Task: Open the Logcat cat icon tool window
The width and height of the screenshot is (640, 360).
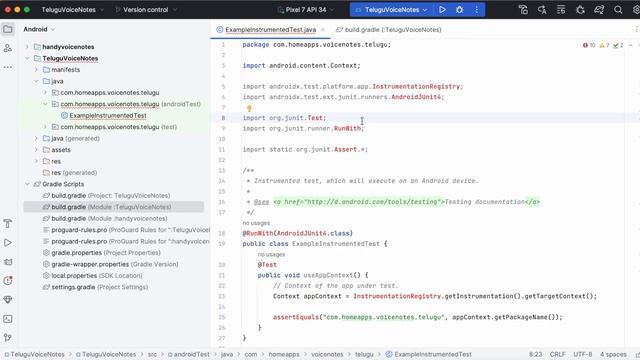Action: 8,262
